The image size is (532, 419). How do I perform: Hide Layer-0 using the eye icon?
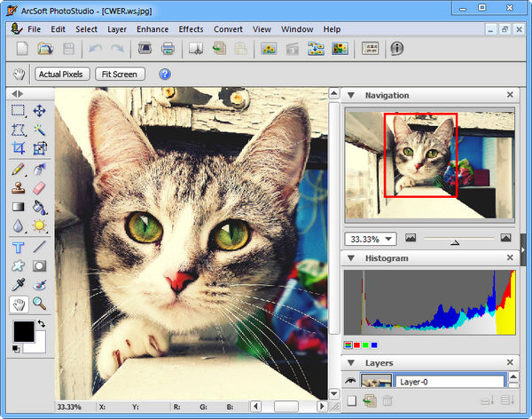click(x=349, y=382)
